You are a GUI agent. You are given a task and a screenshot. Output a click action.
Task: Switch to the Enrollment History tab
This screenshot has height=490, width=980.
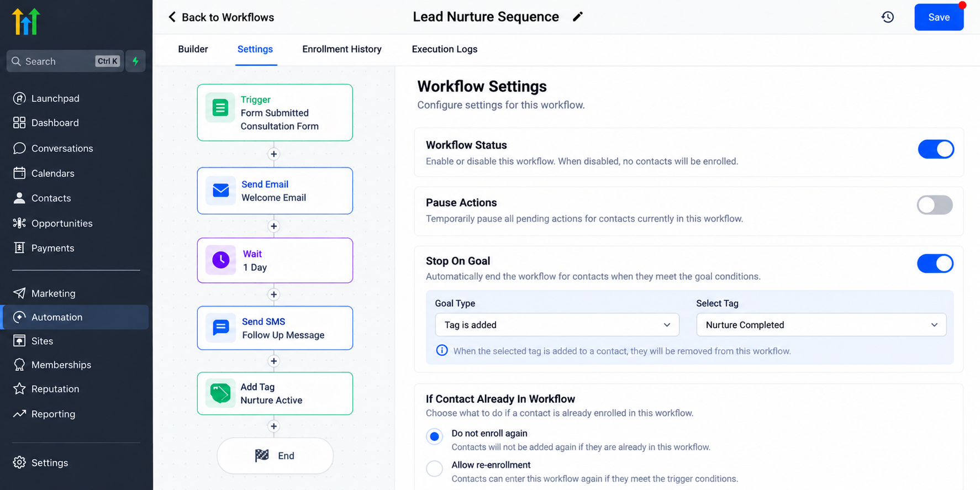point(342,49)
